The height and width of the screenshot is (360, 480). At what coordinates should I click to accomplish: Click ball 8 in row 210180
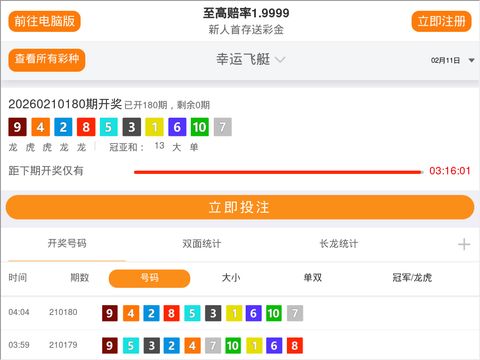click(x=171, y=313)
